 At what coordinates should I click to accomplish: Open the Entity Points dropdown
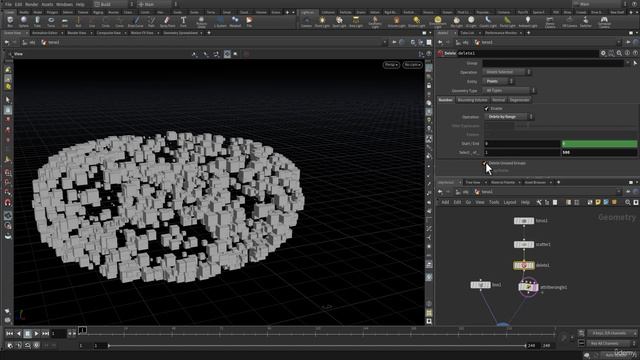[x=498, y=81]
